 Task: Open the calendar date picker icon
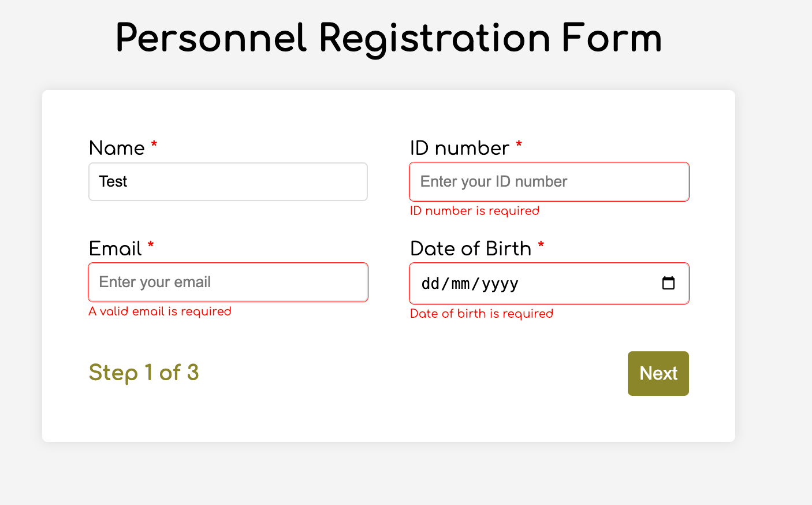click(668, 283)
